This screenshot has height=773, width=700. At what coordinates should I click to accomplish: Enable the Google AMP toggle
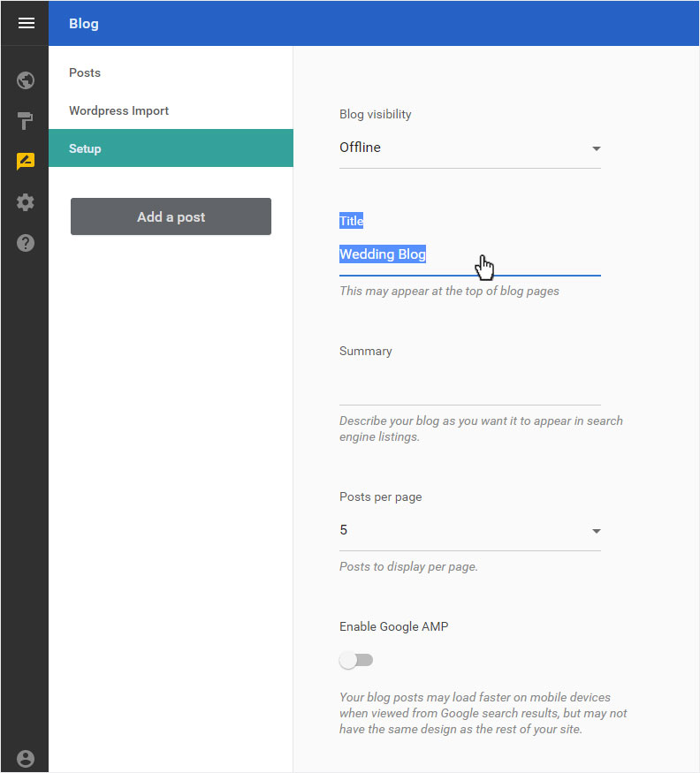tap(355, 660)
